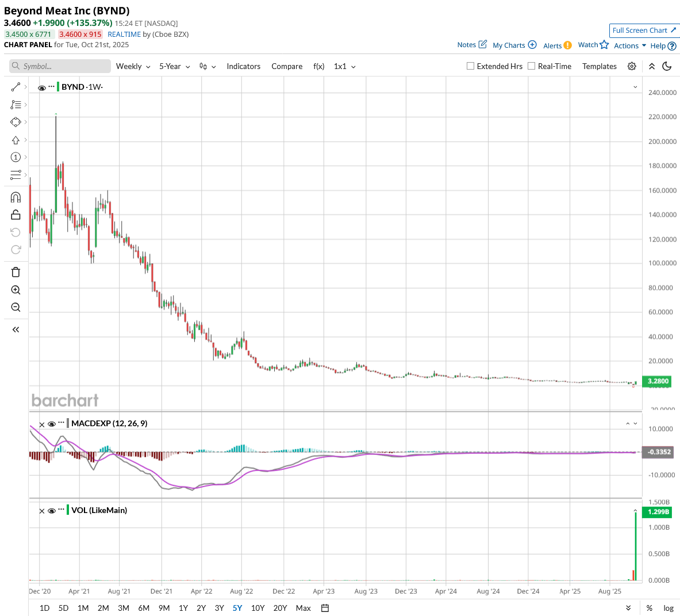The image size is (680, 616).
Task: Move MACDEXP pane down with arrow
Action: point(635,423)
